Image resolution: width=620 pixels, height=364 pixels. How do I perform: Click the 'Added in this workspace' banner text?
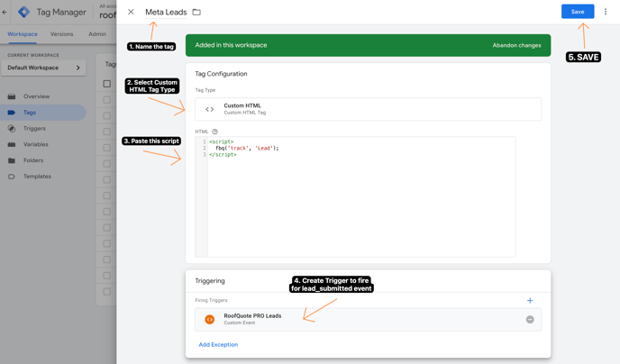point(231,45)
